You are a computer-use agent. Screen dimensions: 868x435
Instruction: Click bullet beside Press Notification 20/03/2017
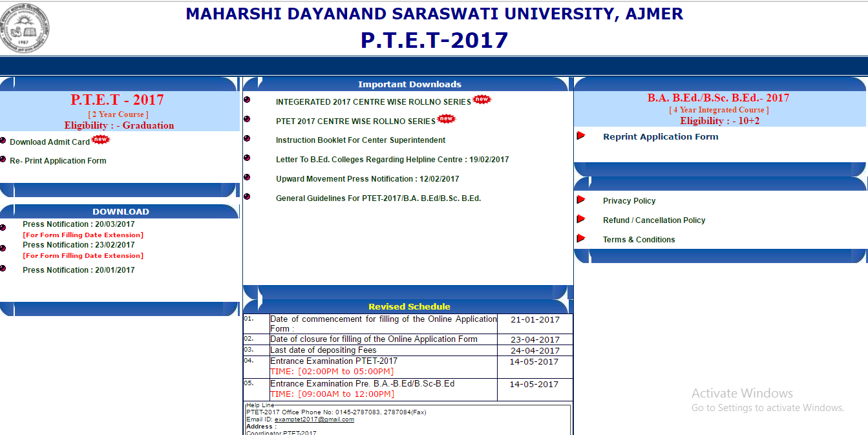[x=3, y=227]
